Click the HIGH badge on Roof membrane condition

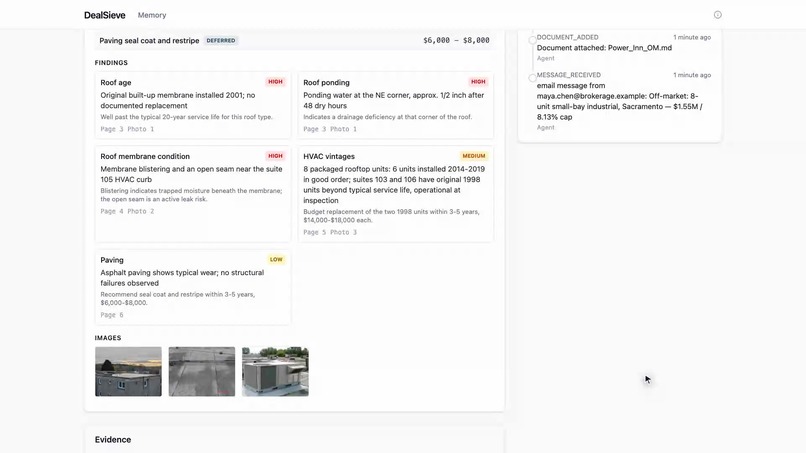275,156
